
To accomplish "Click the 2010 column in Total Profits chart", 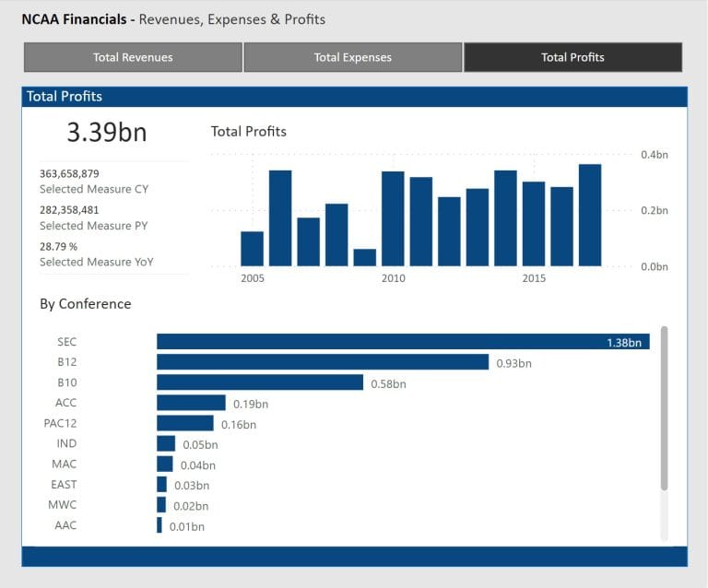I will pos(393,219).
